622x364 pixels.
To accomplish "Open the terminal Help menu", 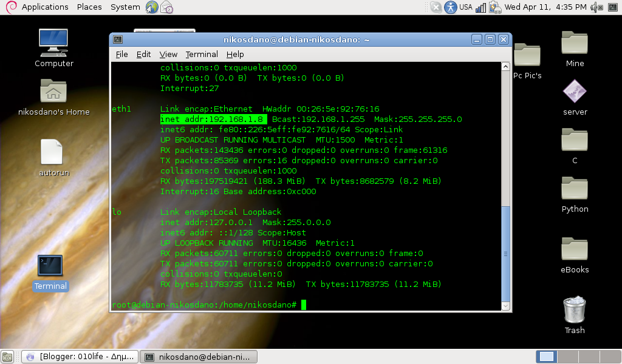I will pos(235,54).
